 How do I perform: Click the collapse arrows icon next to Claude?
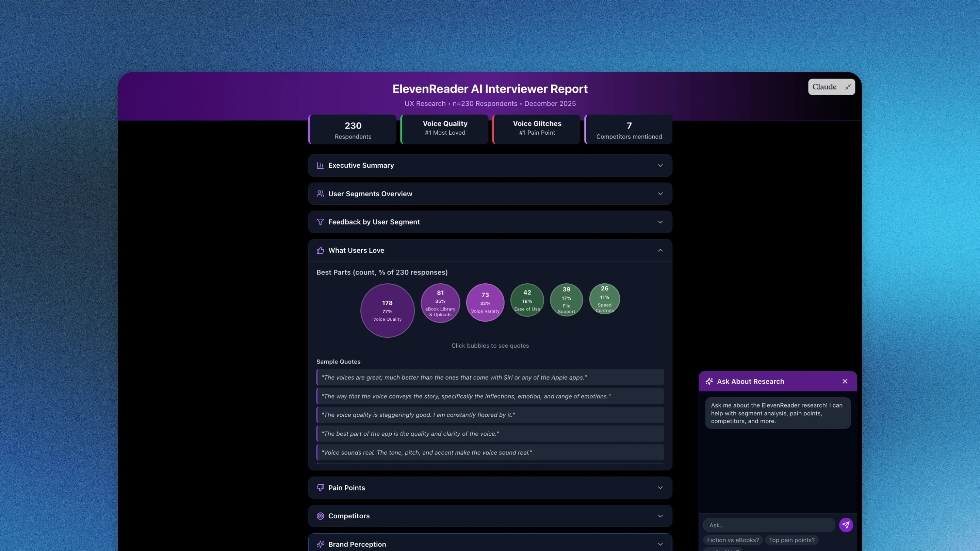(x=848, y=87)
